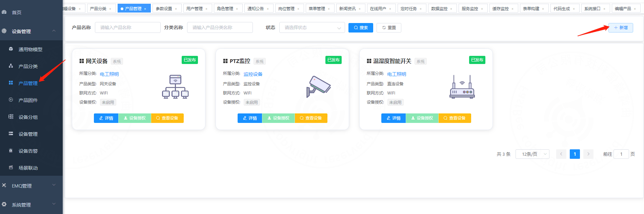Image resolution: width=644 pixels, height=214 pixels.
Task: Click the EMQ管理 tools icon
Action: [4, 185]
